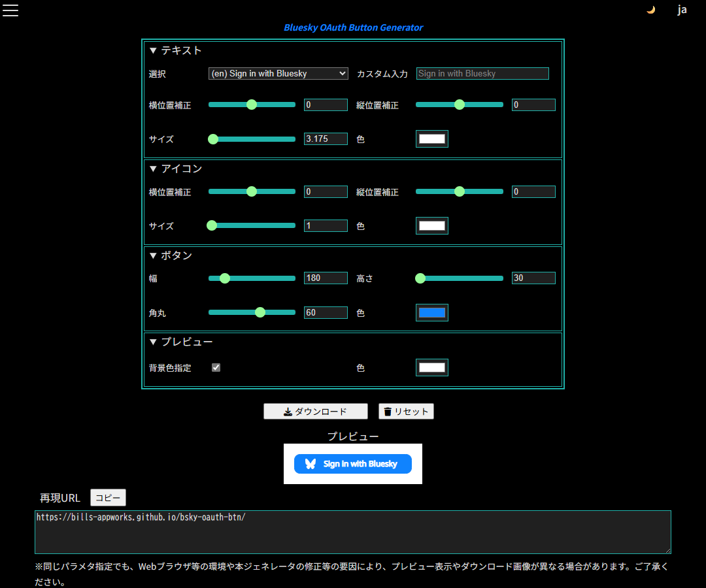Open the preview background color swatch
Screen dimensions: 706x588
tap(432, 368)
